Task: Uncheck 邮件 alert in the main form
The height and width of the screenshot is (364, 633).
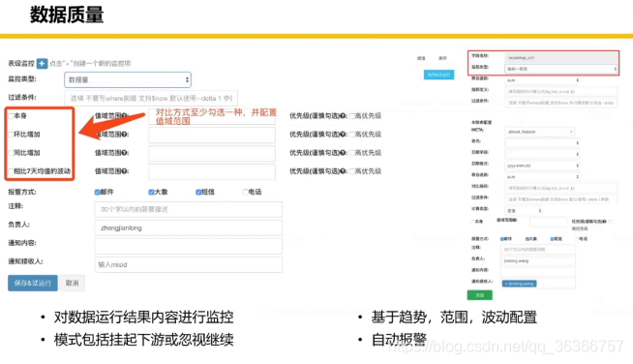Action: [x=98, y=192]
